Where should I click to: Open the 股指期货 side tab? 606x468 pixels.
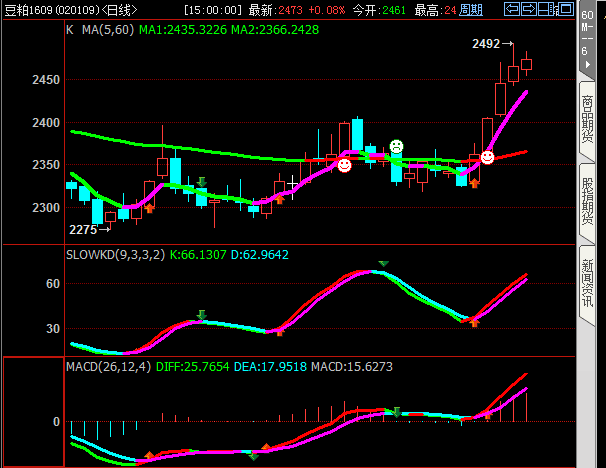(x=587, y=201)
